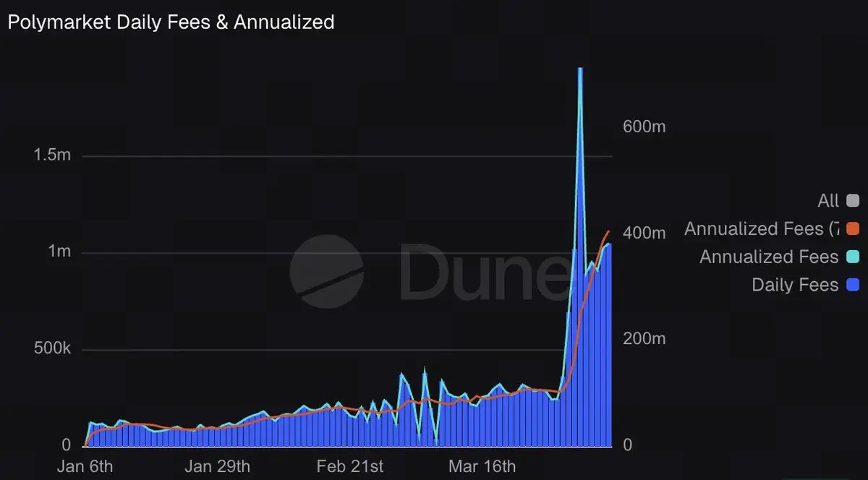
Task: Click the '400m' right axis label
Action: 644,233
